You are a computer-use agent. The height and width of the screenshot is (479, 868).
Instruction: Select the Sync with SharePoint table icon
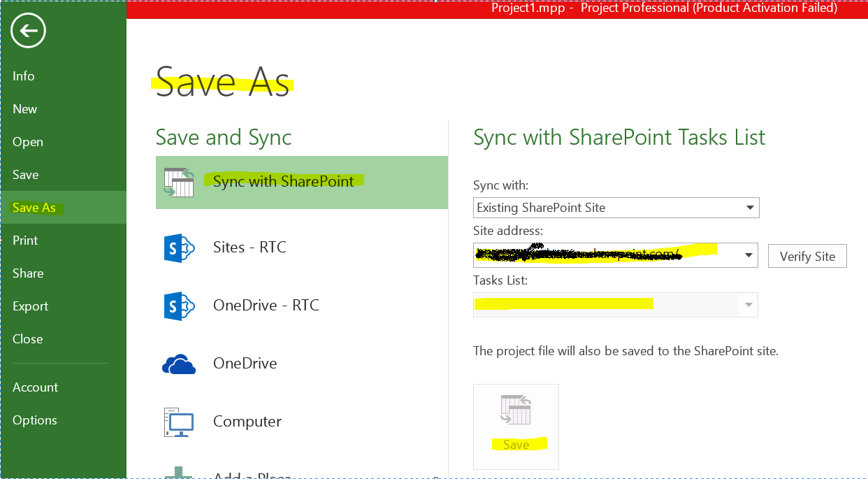(180, 183)
